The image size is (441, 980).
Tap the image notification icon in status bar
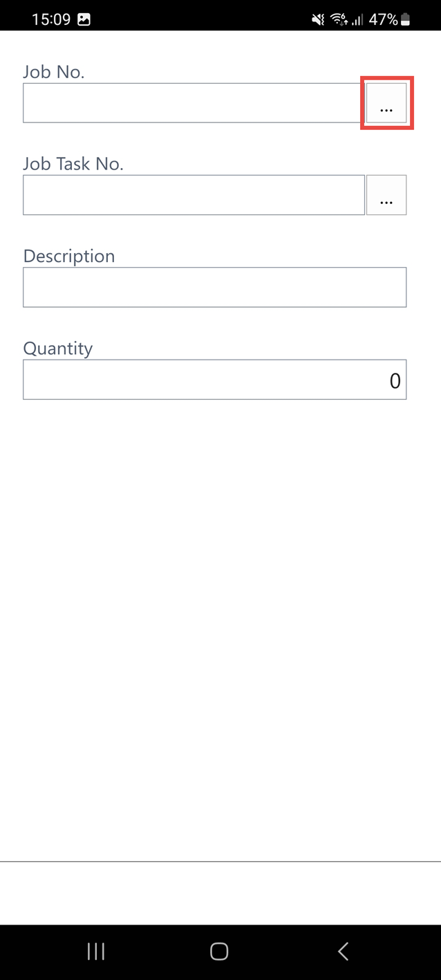(84, 19)
